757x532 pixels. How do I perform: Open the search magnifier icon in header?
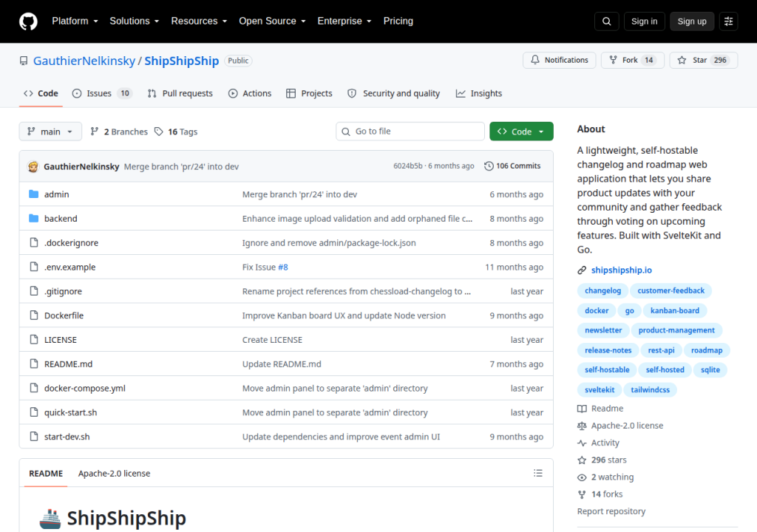tap(606, 21)
